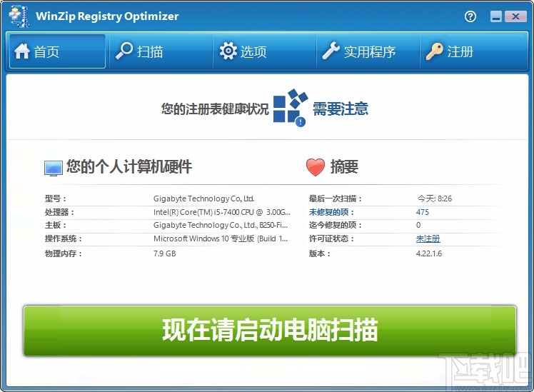Screen dimensions: 534x392
Task: Click the 您的注册表健康状况 heading
Action: point(215,109)
